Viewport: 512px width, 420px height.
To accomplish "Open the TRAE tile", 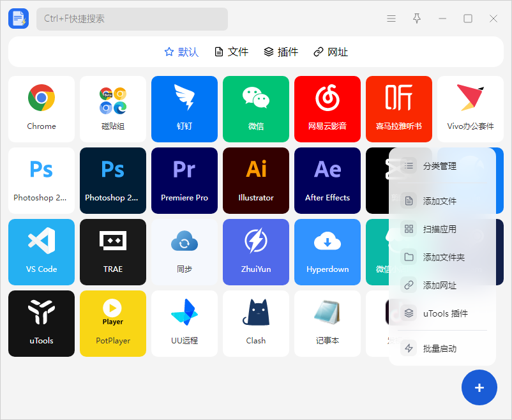I will point(113,252).
